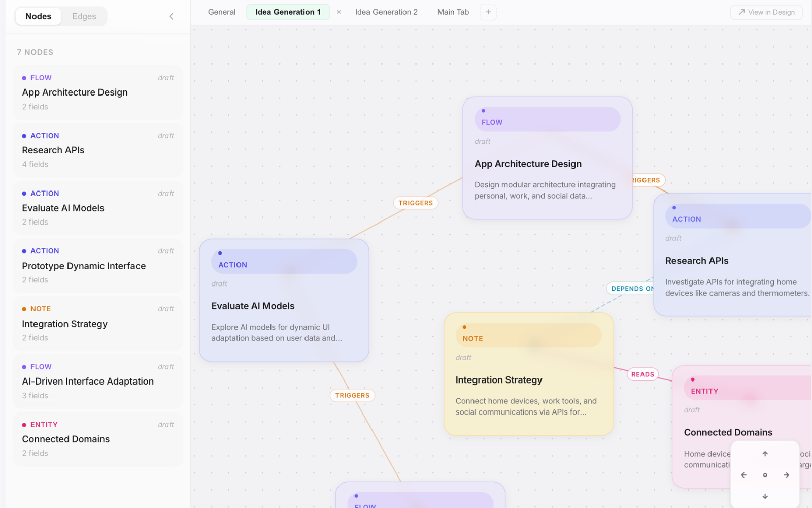Collapse the sidebar with chevron arrow
The width and height of the screenshot is (812, 508).
(171, 16)
